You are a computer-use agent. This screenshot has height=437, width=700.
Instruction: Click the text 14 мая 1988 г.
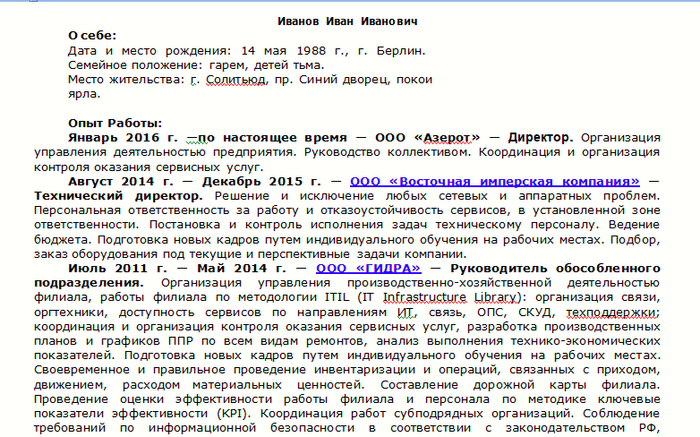[x=295, y=51]
